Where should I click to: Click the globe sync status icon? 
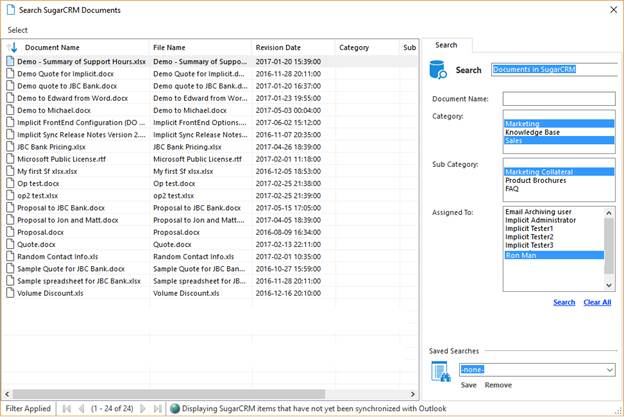174,408
